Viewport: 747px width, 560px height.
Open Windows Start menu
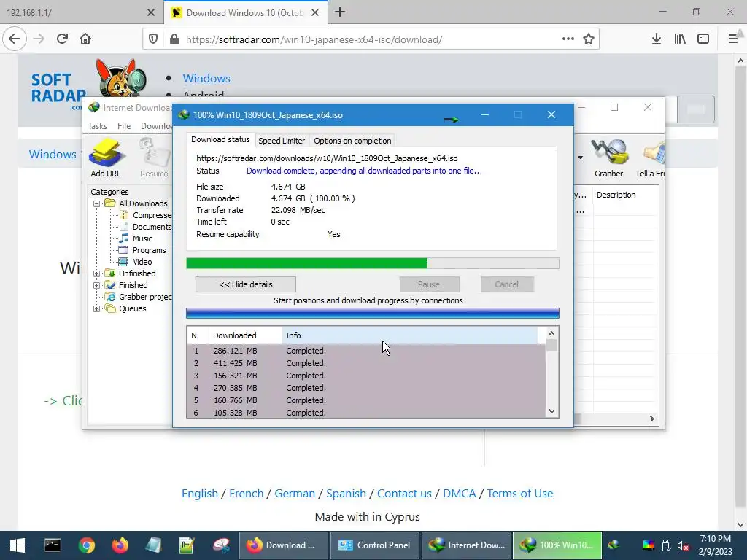tap(18, 545)
